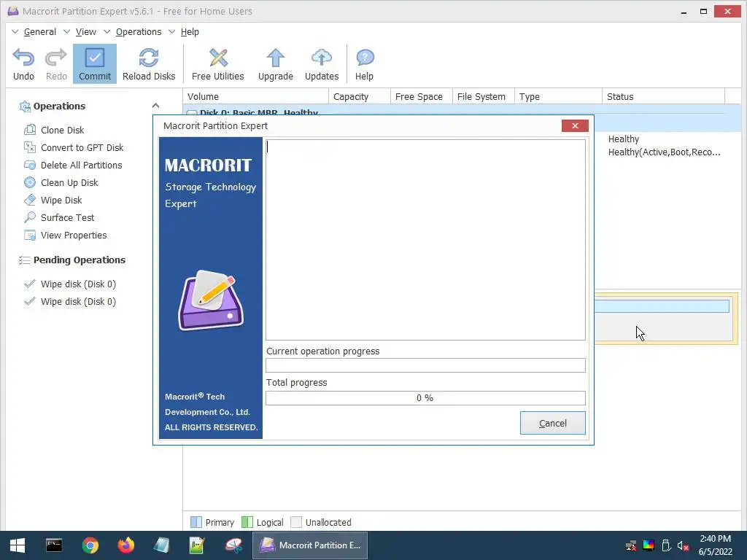Screen dimensions: 747x560
Task: Click the Healthy(Active,Boot,Reco... status cell
Action: point(664,152)
